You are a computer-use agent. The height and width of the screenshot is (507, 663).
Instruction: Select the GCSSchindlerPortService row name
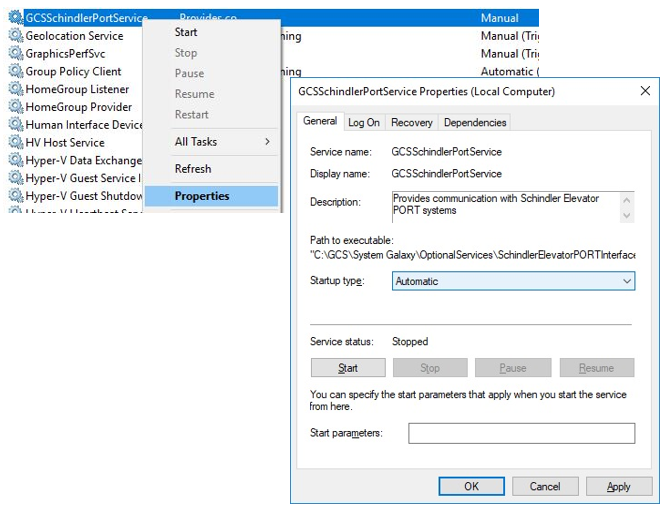(86, 18)
